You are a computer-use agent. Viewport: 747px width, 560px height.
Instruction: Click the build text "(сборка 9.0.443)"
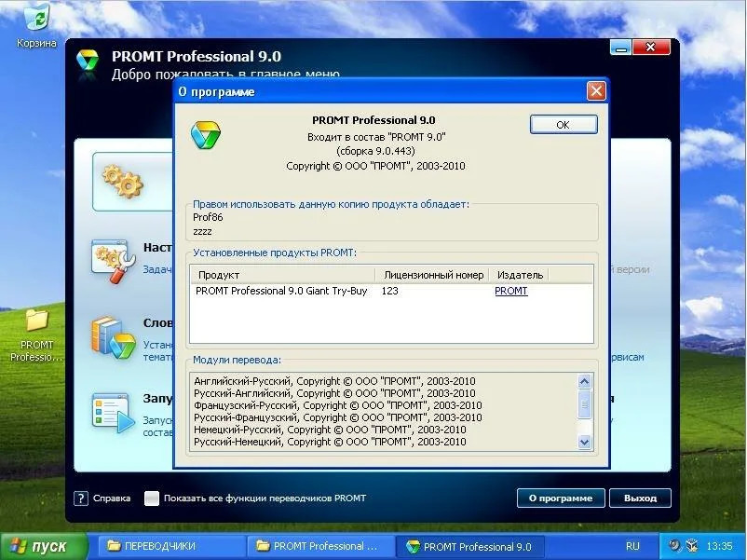(375, 151)
